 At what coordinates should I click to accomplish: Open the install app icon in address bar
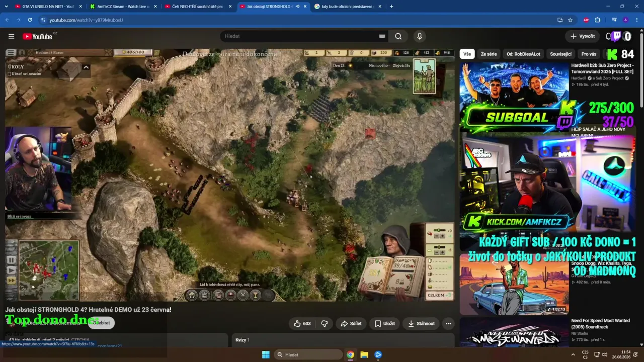pyautogui.click(x=560, y=20)
